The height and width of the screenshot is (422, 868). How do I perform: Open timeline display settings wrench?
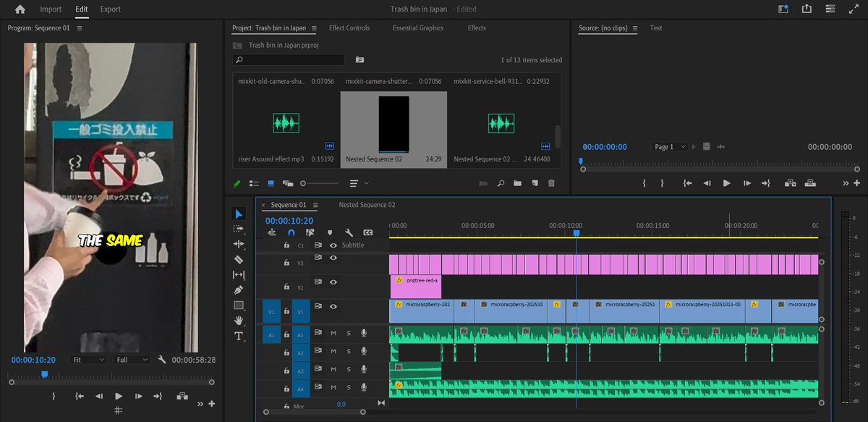349,232
